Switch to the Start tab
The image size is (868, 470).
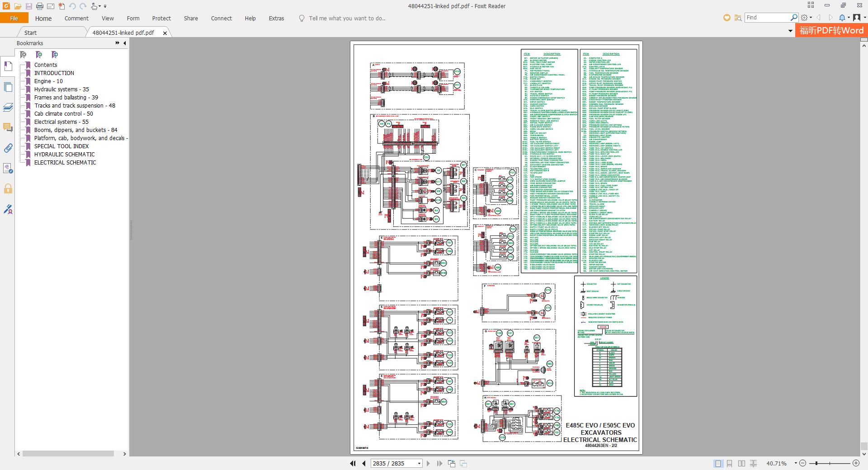(31, 33)
